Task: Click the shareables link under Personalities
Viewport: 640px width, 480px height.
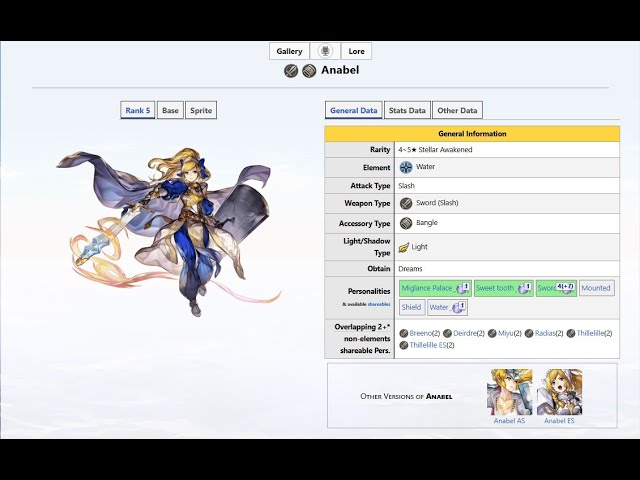Action: pyautogui.click(x=379, y=304)
